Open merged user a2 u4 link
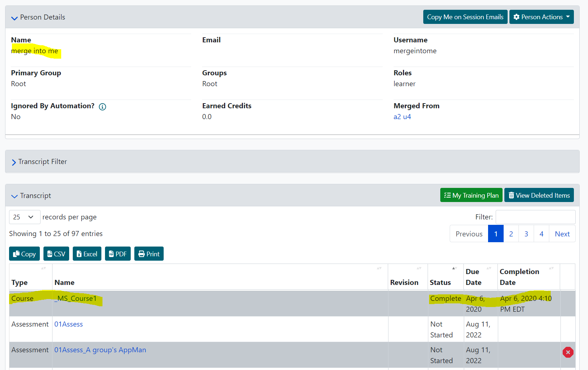The image size is (588, 370). click(x=402, y=117)
